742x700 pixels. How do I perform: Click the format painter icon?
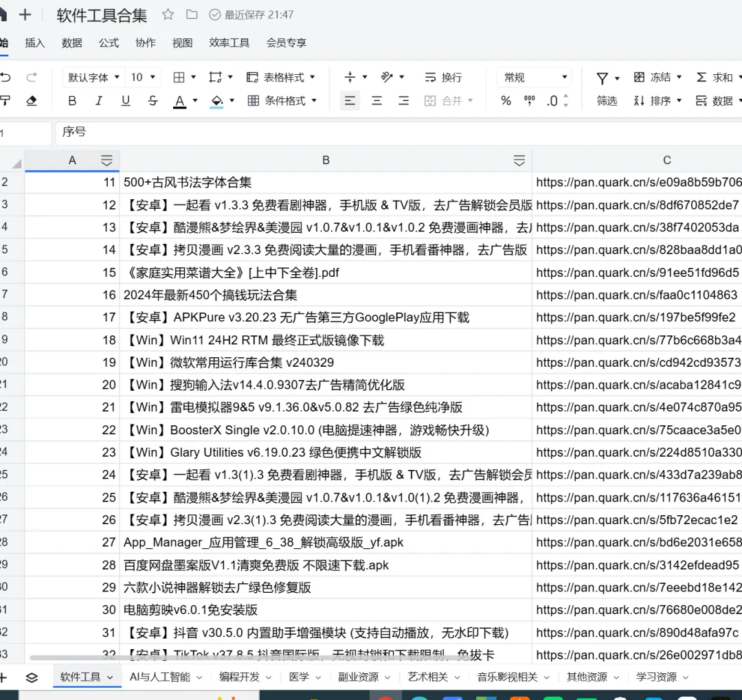5,101
